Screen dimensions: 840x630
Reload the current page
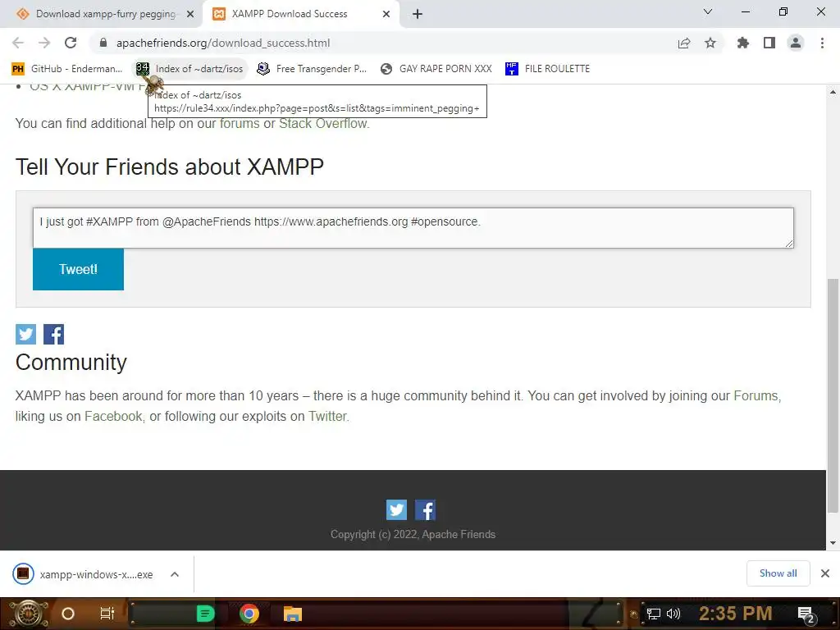tap(71, 43)
